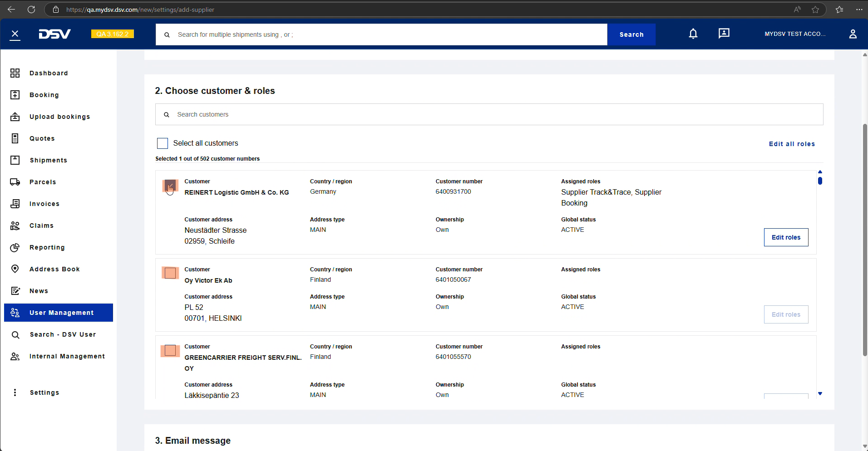Refresh the browser page

tap(31, 10)
